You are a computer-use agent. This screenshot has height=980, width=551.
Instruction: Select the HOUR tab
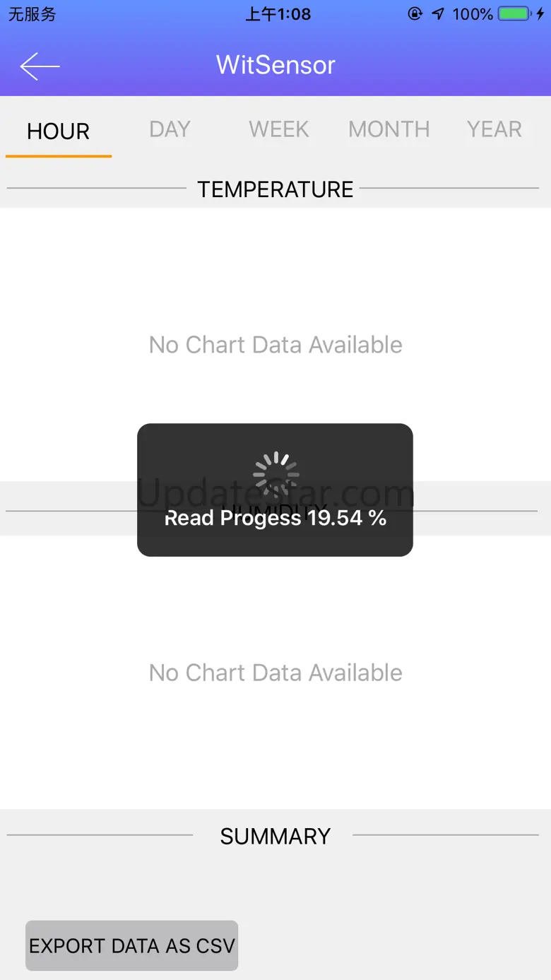point(59,131)
